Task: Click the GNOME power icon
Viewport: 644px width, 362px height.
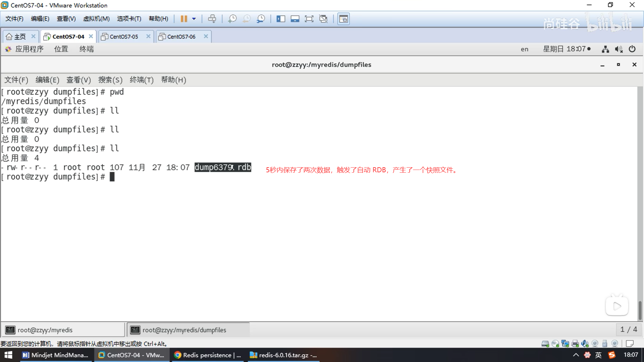Action: (632, 49)
